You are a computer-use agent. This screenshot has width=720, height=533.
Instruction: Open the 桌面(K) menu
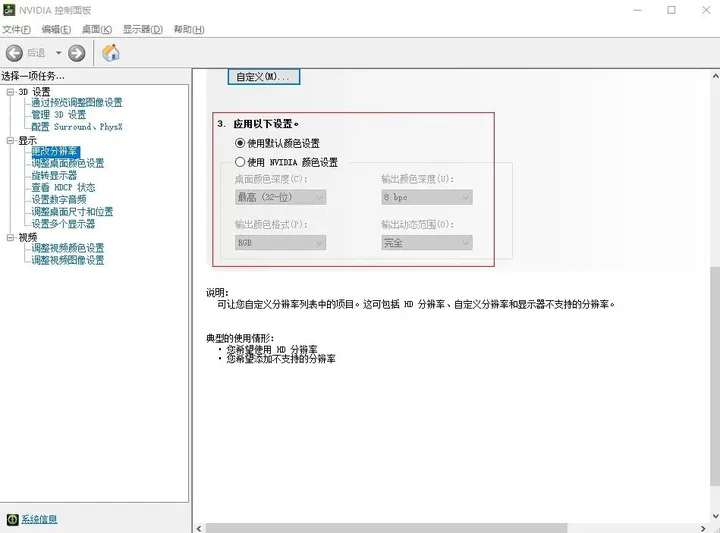[x=97, y=29]
